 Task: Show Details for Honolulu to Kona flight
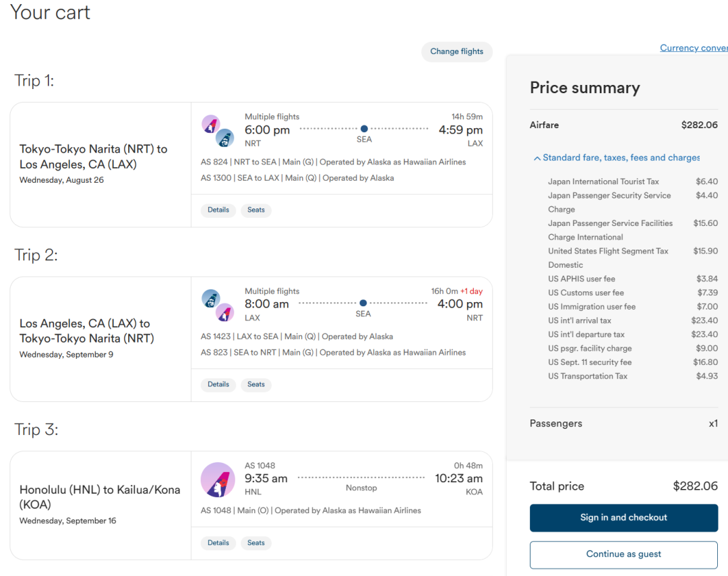click(x=218, y=543)
